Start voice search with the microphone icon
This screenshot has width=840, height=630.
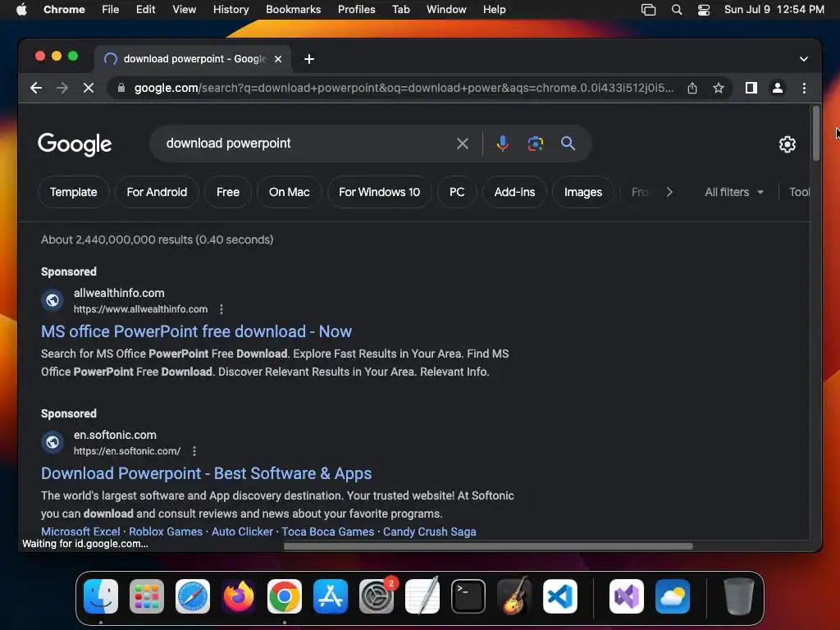503,144
